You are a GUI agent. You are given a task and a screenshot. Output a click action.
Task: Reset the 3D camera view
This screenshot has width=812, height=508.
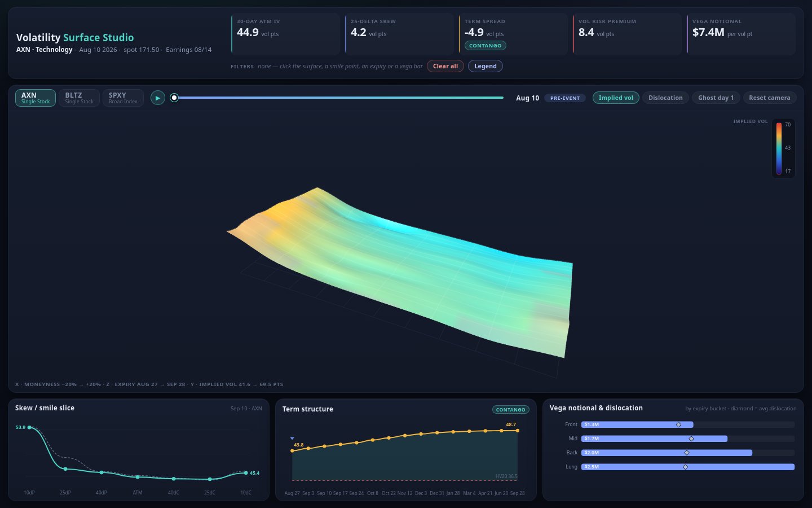(769, 98)
